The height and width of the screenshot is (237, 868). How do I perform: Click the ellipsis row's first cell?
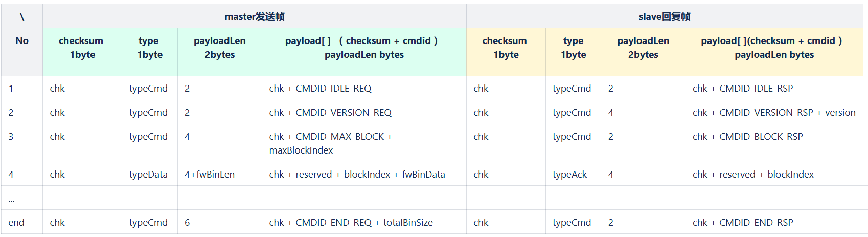point(22,198)
